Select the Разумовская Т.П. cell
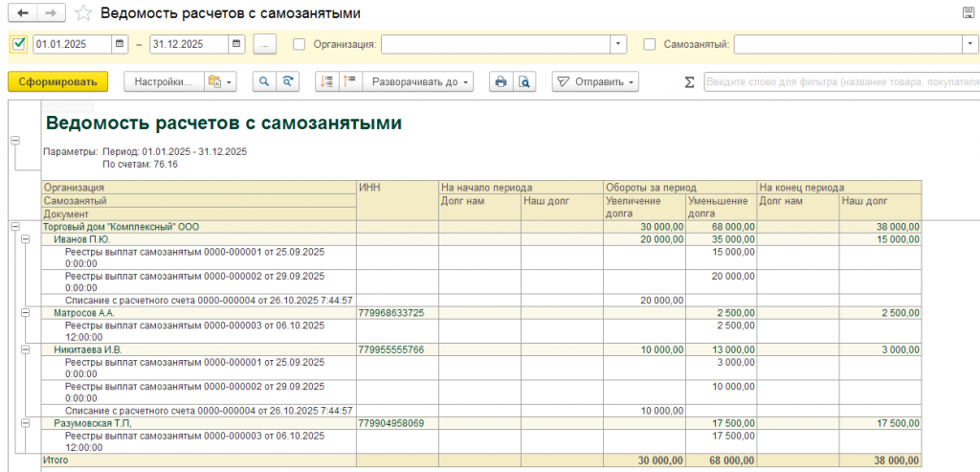 point(199,423)
